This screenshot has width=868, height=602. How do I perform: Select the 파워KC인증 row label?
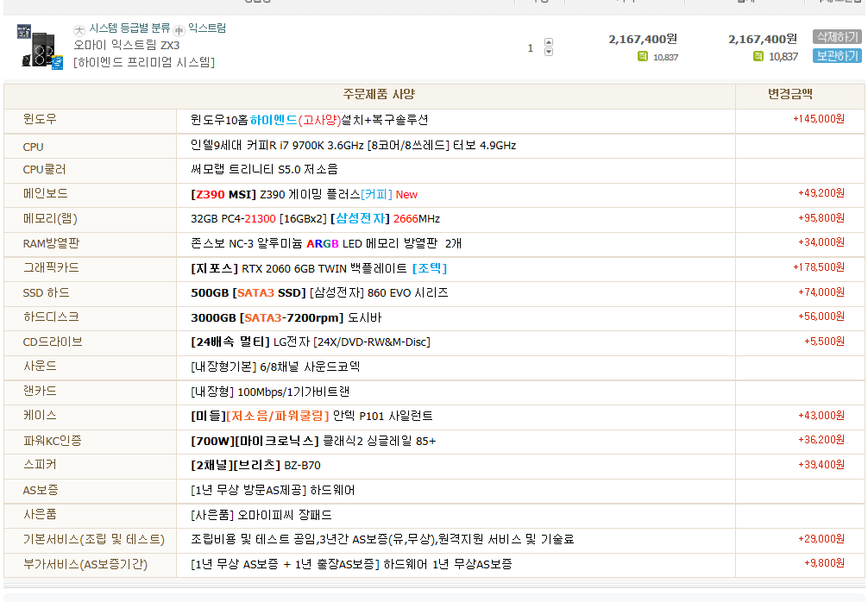click(x=52, y=441)
